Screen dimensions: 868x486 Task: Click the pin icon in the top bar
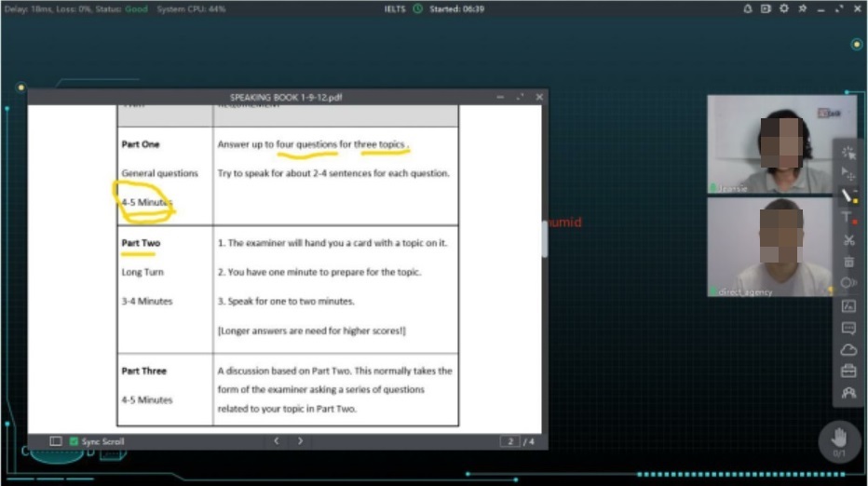802,9
